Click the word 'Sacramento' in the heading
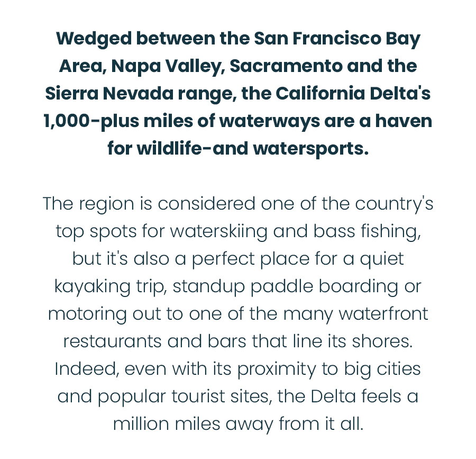This screenshot has height=459, width=476. tap(286, 66)
